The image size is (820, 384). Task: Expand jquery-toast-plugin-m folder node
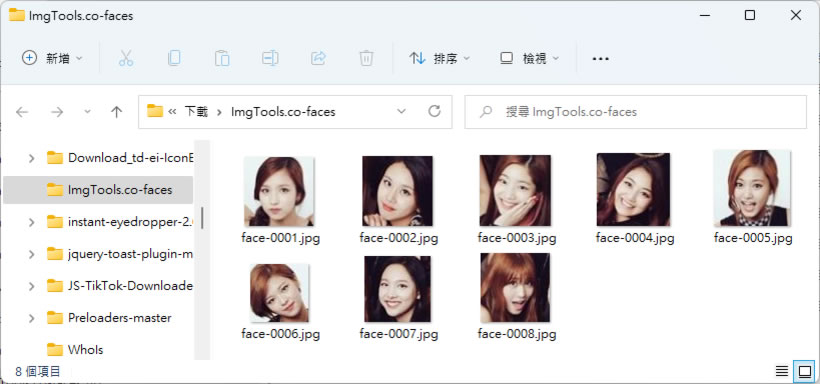click(x=31, y=254)
